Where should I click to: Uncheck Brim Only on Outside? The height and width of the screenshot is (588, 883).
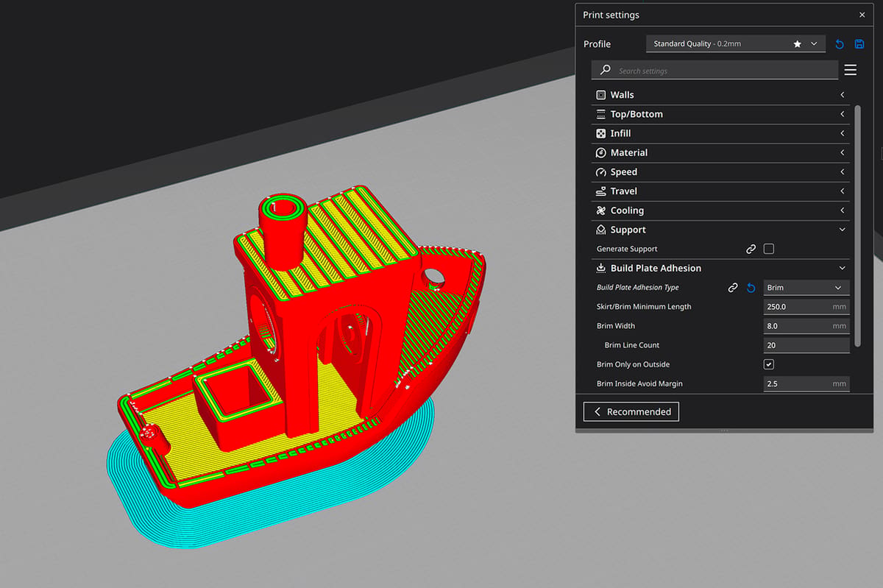pyautogui.click(x=769, y=364)
